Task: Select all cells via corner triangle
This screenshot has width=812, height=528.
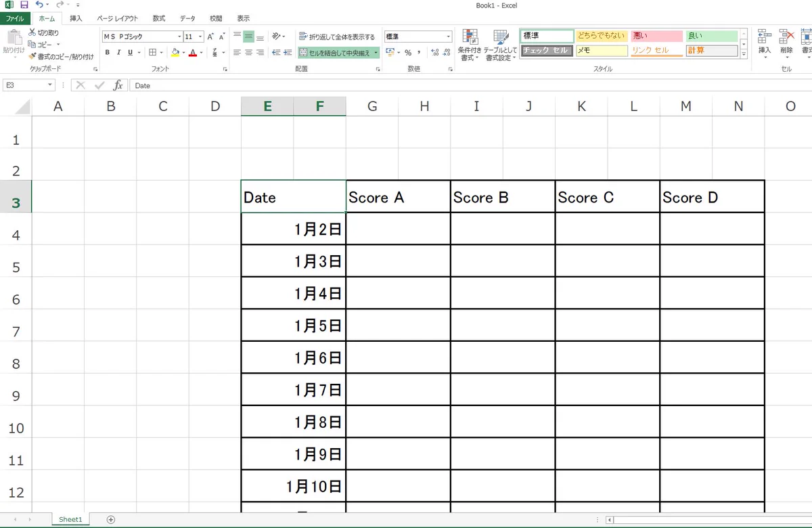Action: (x=23, y=106)
